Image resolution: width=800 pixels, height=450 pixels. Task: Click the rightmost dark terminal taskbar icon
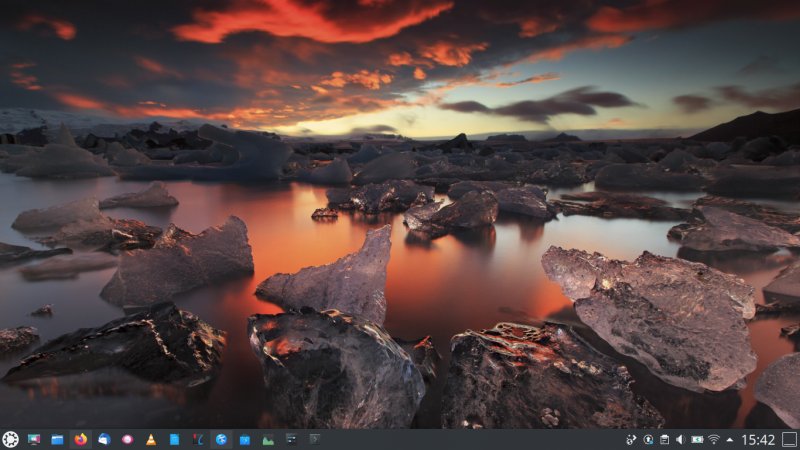point(314,439)
